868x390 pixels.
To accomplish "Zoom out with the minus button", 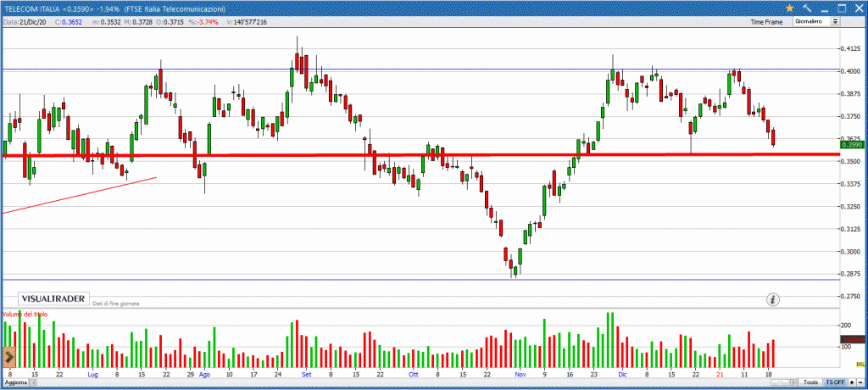I will pyautogui.click(x=860, y=382).
